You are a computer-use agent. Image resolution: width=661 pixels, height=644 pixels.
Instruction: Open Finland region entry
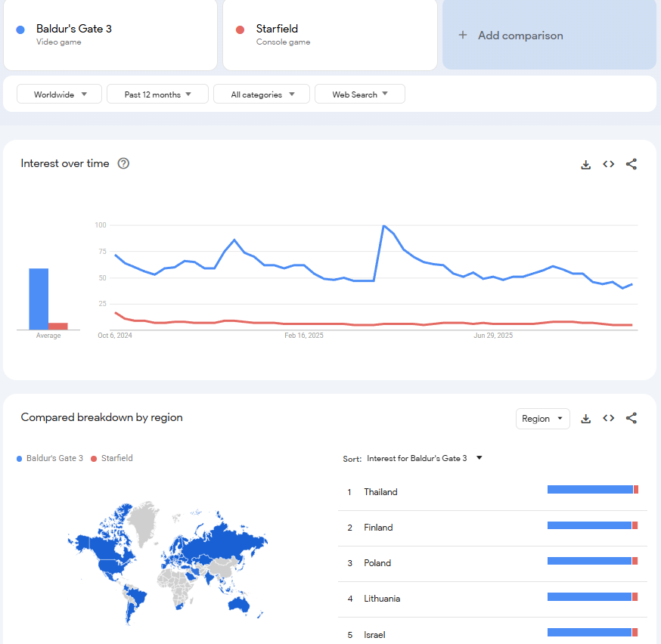(378, 528)
